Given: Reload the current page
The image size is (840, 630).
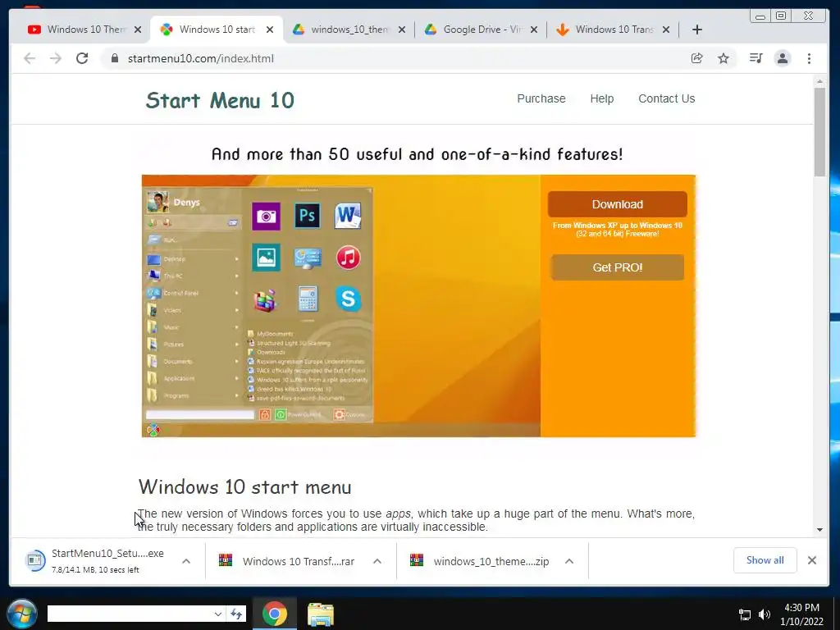Looking at the screenshot, I should point(82,58).
